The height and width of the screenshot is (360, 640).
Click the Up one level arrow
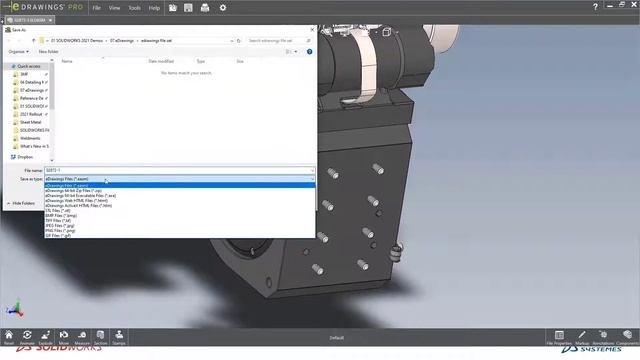coord(33,41)
